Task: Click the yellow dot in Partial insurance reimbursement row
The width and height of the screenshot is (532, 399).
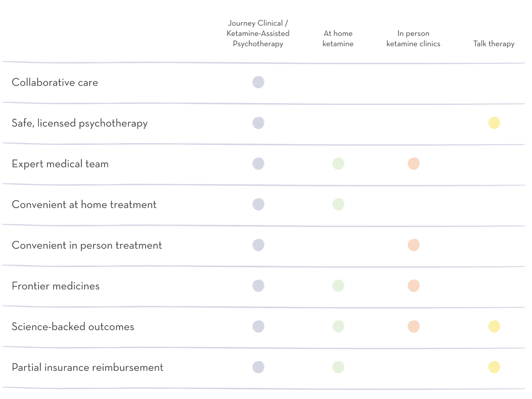Action: coord(494,367)
